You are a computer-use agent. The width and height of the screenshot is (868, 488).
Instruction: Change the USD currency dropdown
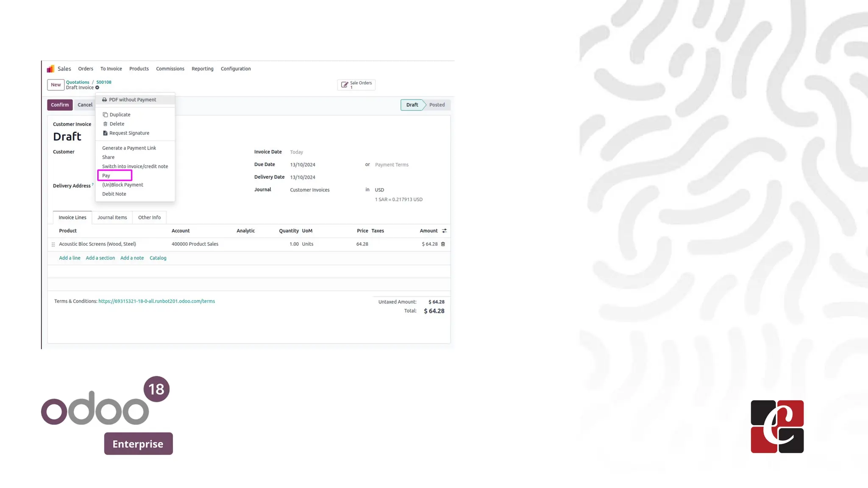click(x=379, y=190)
